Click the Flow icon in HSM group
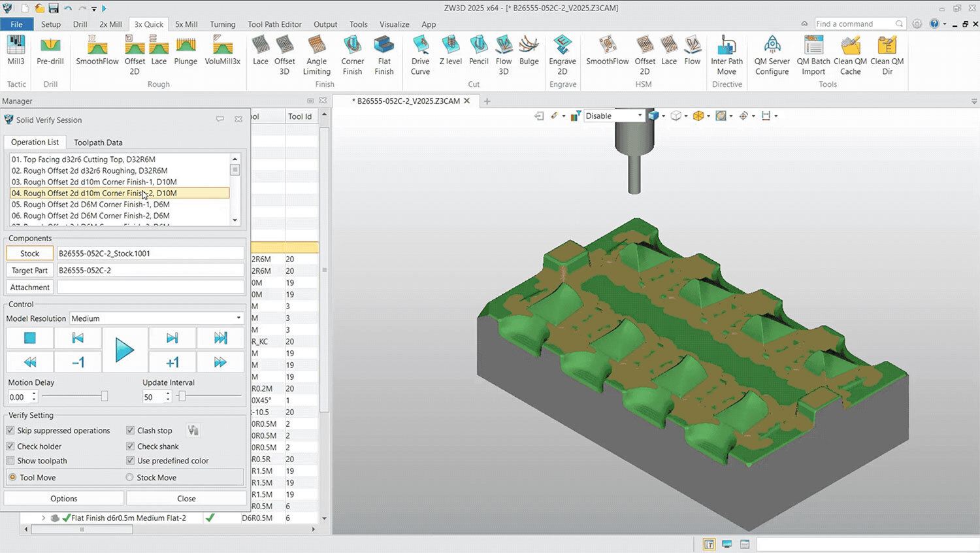Image resolution: width=980 pixels, height=553 pixels. point(693,51)
